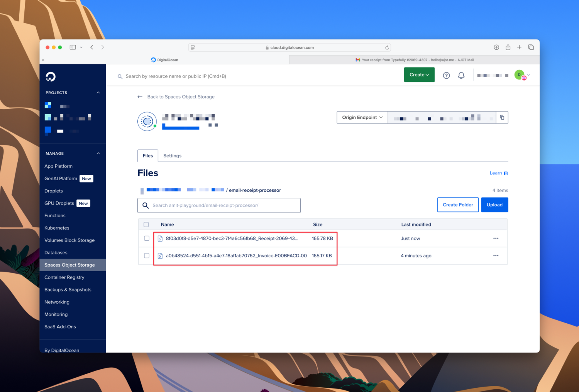Select the Invoice-E00BFACD file checkbox

[x=147, y=256]
